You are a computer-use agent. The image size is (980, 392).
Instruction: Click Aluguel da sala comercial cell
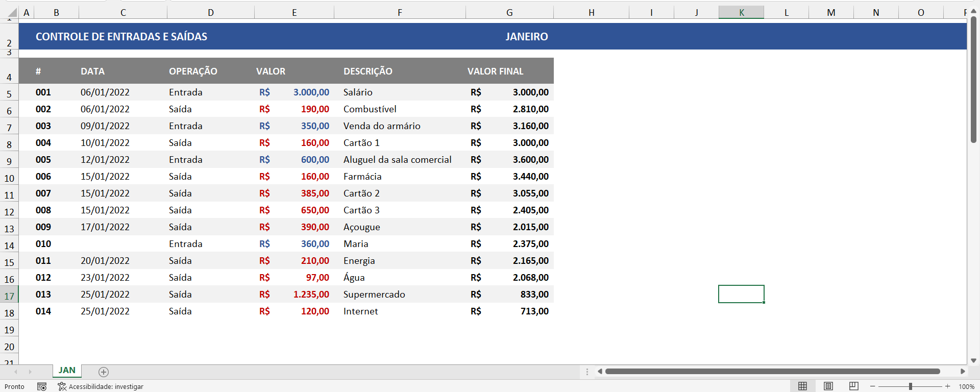(x=400, y=159)
